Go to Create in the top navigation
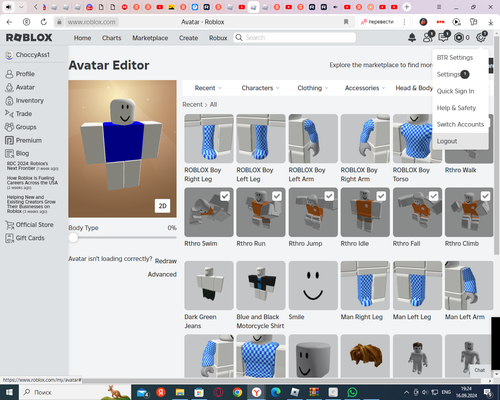Image resolution: width=500 pixels, height=400 pixels. 188,38
